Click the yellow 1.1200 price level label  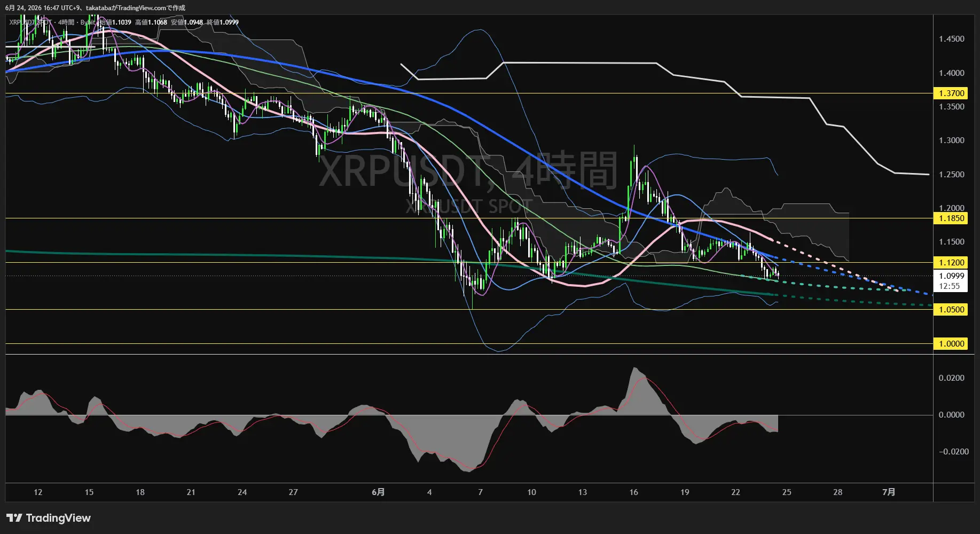(x=951, y=263)
